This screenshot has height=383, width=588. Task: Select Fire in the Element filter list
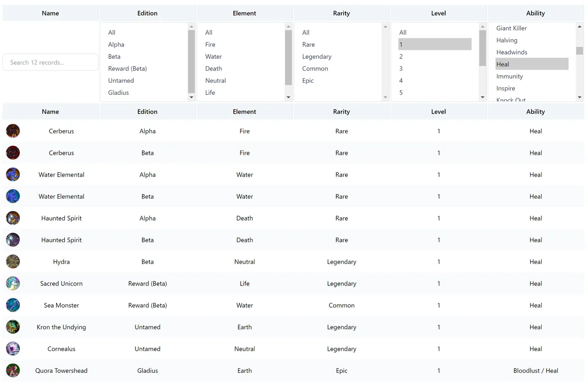242,45
